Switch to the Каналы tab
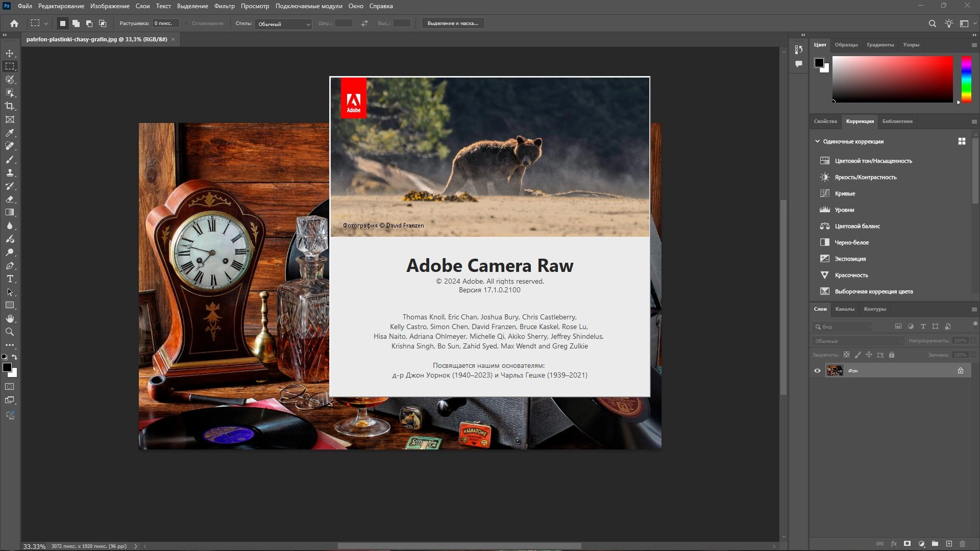The image size is (980, 551). [x=844, y=309]
